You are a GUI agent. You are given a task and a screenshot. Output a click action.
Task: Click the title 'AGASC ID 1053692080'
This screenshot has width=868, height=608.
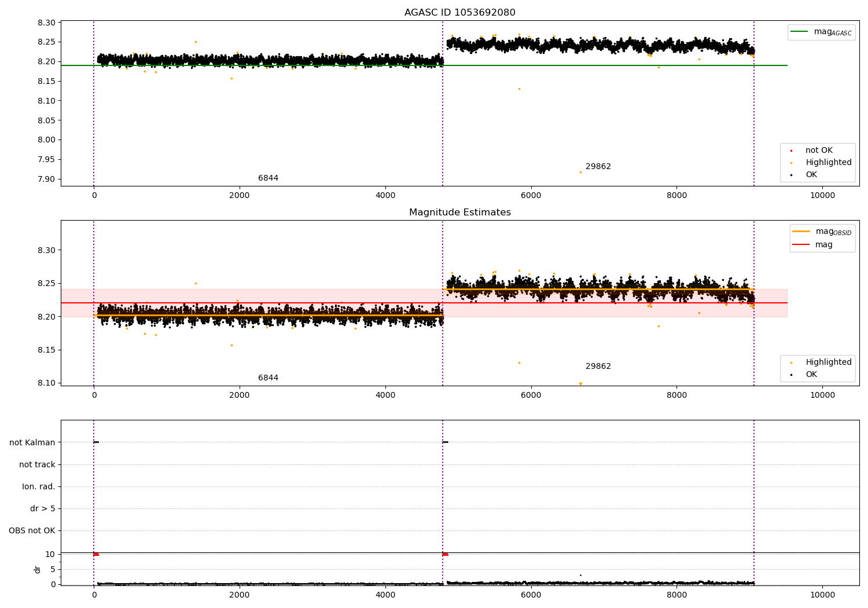pyautogui.click(x=459, y=13)
